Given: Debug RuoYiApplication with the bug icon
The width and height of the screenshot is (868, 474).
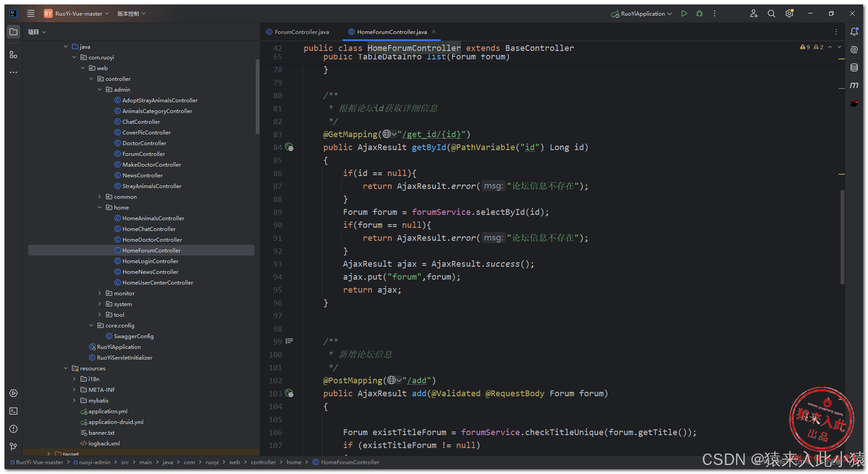Looking at the screenshot, I should tap(699, 13).
